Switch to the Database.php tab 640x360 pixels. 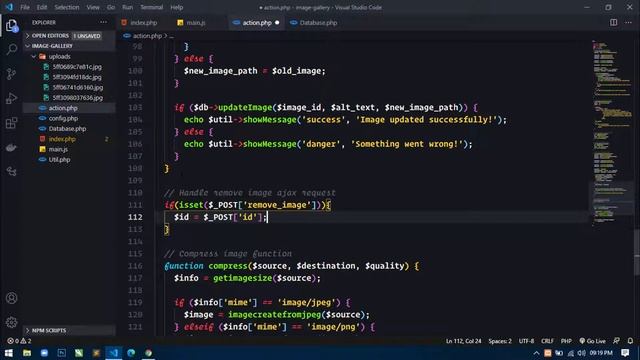tap(318, 22)
